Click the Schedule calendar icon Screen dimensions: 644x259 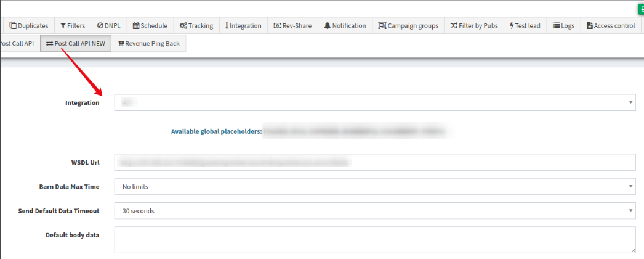136,26
